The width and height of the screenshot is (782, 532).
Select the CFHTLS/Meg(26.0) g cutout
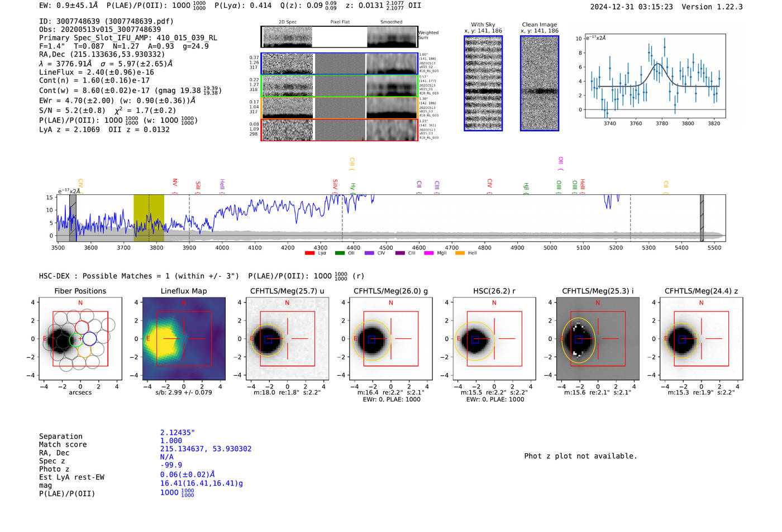390,338
